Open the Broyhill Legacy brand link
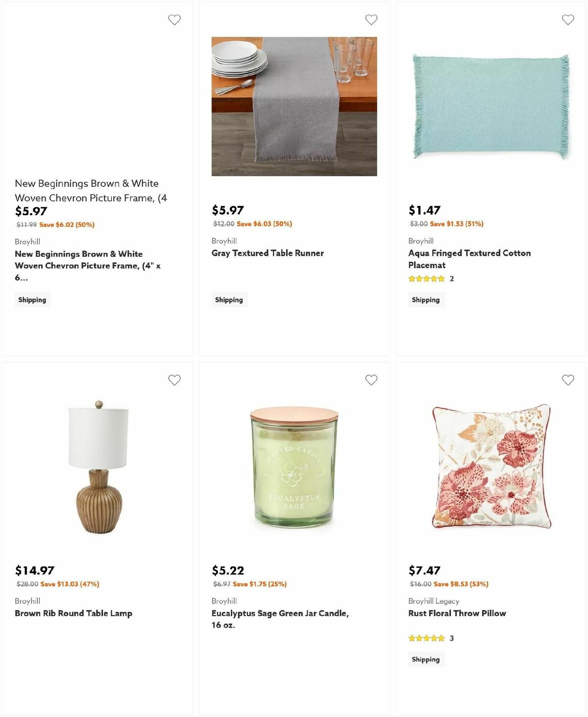The image size is (588, 717). (x=434, y=601)
